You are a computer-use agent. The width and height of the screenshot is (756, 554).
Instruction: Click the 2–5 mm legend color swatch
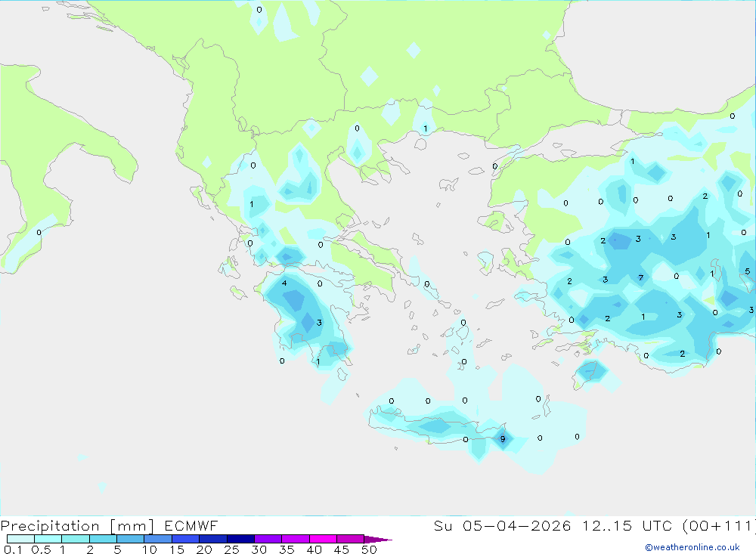[x=103, y=539]
